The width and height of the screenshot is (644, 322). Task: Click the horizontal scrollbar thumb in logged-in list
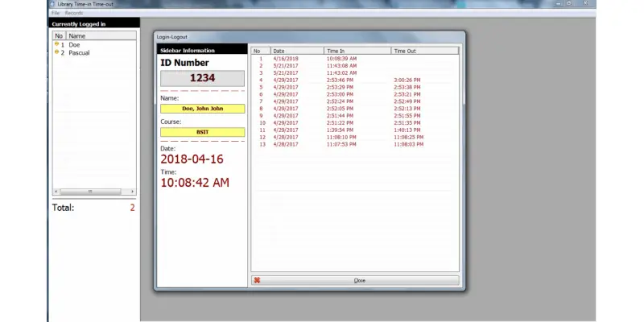click(x=90, y=192)
